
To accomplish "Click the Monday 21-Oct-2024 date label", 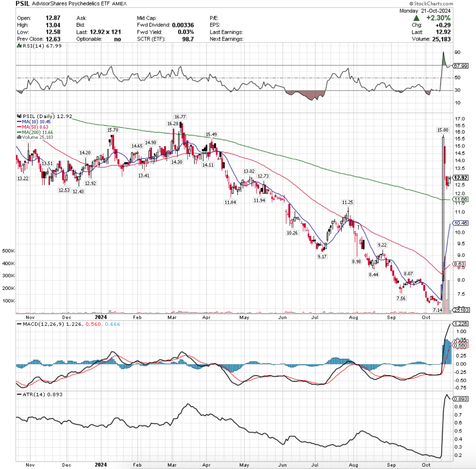I will [425, 11].
